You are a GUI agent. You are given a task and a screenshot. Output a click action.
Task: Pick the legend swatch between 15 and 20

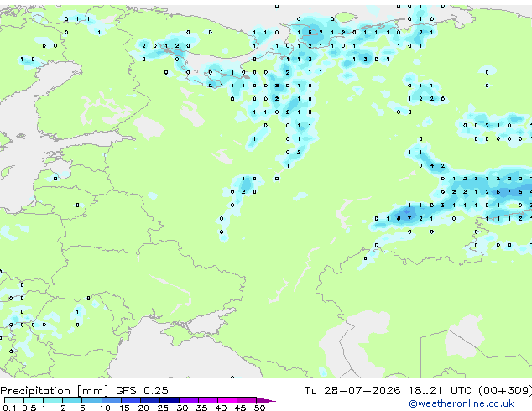click(131, 400)
